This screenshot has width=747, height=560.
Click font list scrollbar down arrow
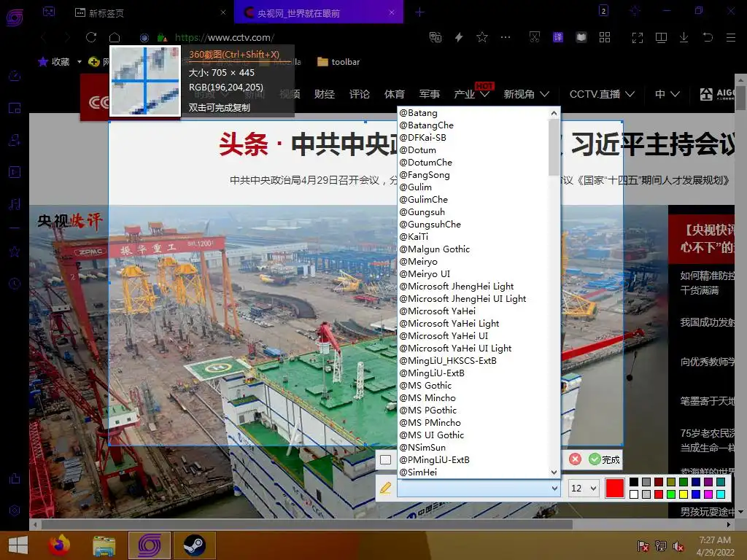pyautogui.click(x=554, y=472)
